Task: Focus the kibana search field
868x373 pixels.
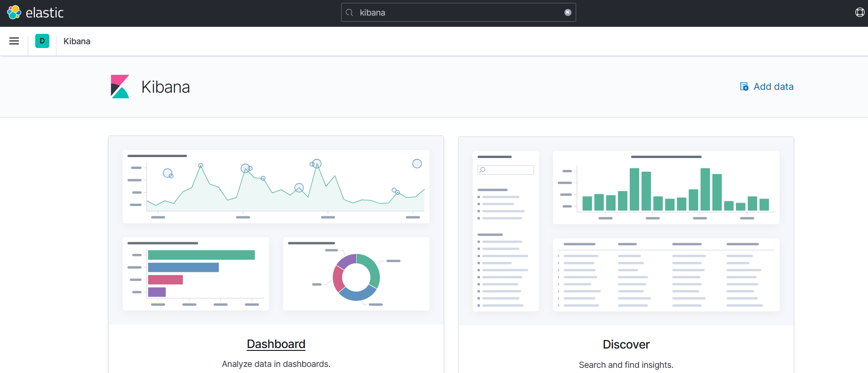Action: point(458,13)
